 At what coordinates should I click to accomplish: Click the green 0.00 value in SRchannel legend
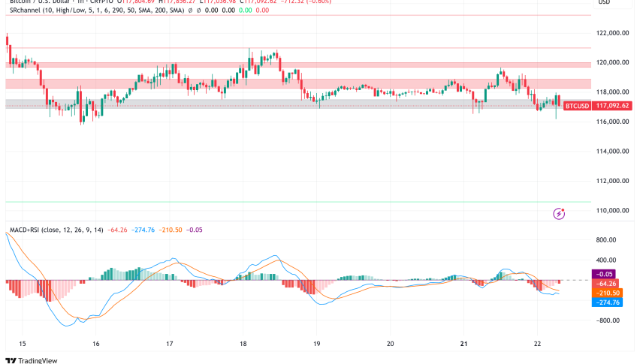pyautogui.click(x=246, y=11)
